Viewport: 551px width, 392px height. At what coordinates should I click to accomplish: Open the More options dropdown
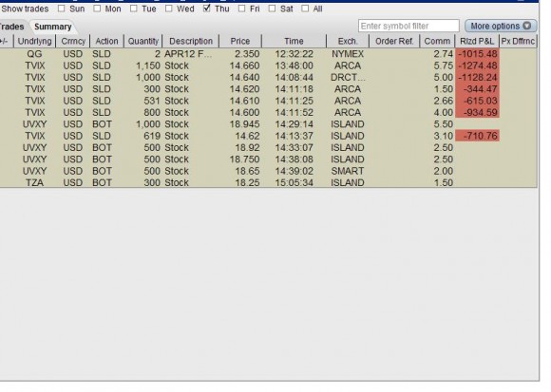[501, 26]
